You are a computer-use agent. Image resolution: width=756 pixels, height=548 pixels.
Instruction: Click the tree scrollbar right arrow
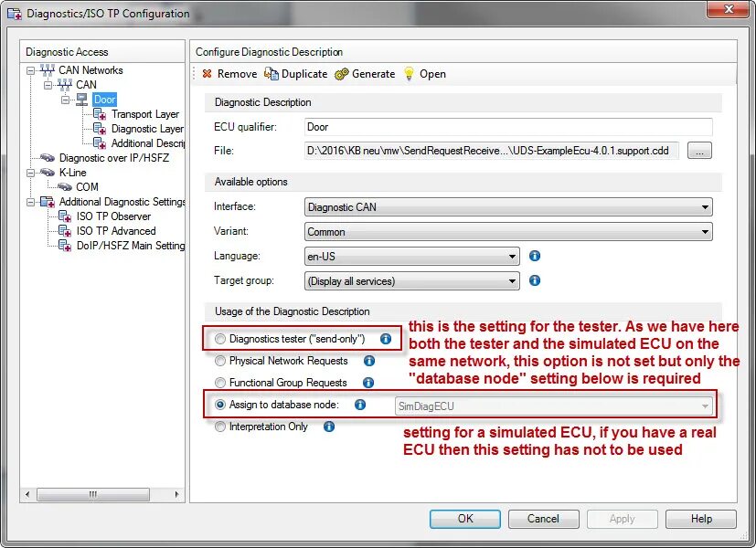177,494
